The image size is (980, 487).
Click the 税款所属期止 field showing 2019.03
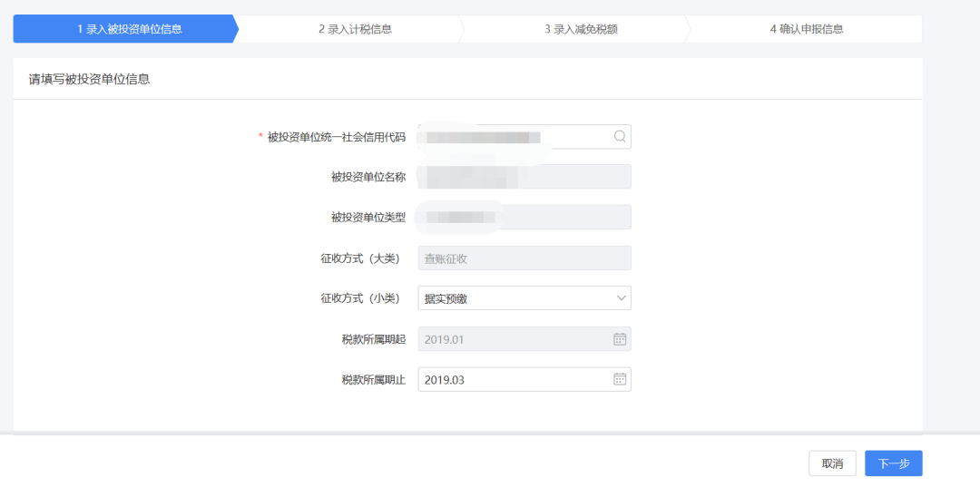click(x=524, y=379)
